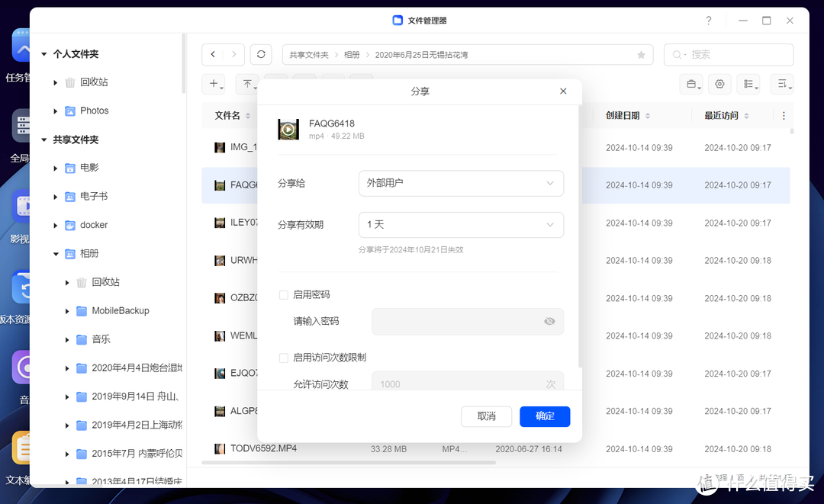The image size is (824, 504).
Task: Open the sort order icon
Action: pyautogui.click(x=782, y=84)
